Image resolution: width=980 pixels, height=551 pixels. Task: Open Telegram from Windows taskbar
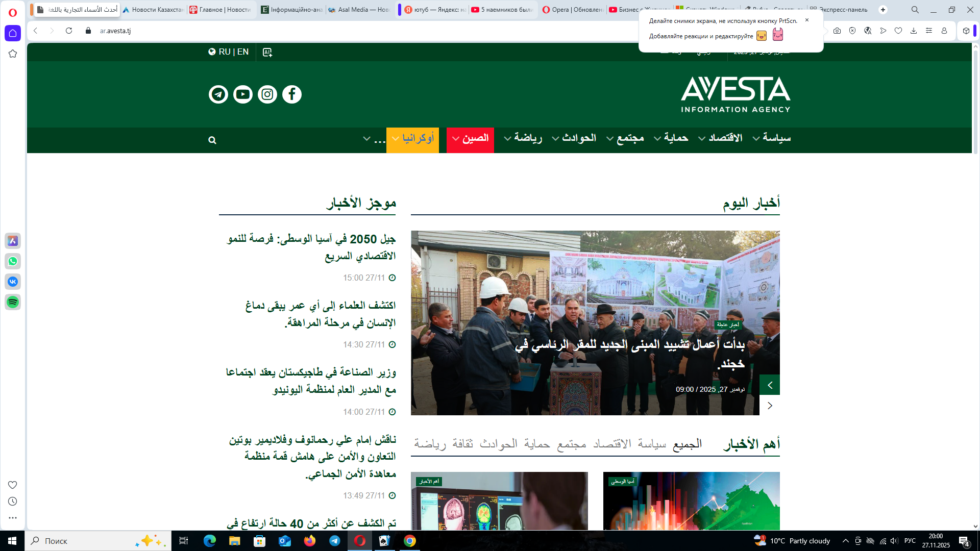click(335, 541)
